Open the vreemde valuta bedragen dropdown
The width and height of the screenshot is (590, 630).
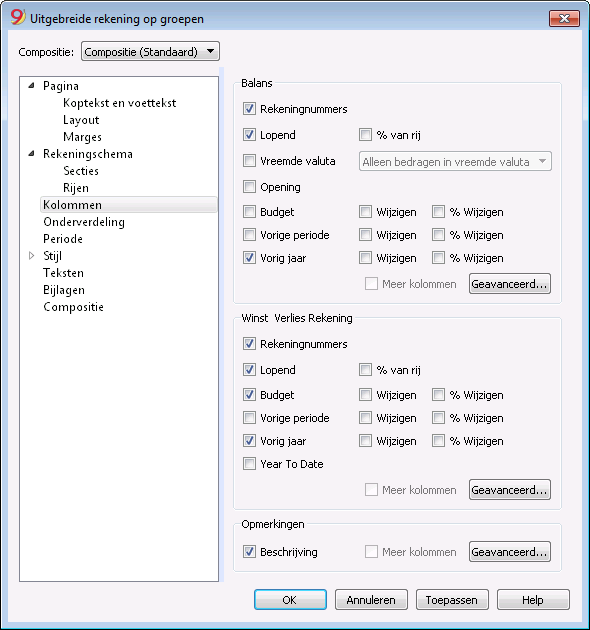pos(455,162)
